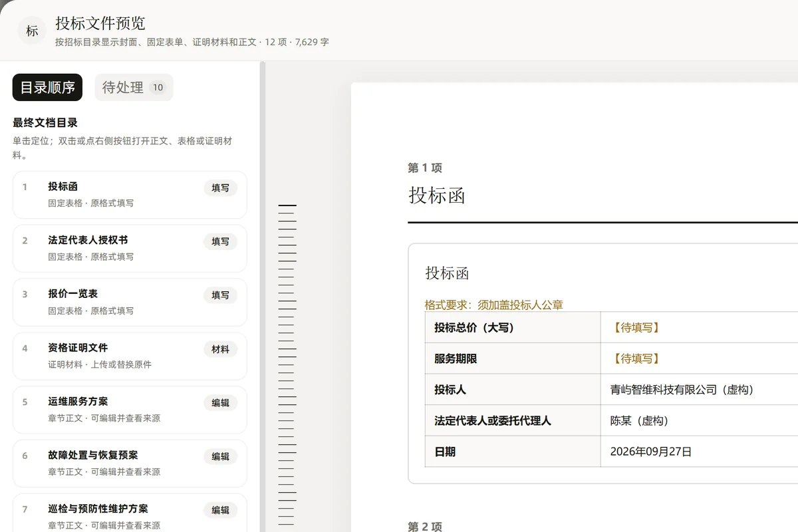This screenshot has height=532, width=798.
Task: Open 材料 for 资格证明文件
Action: [220, 349]
